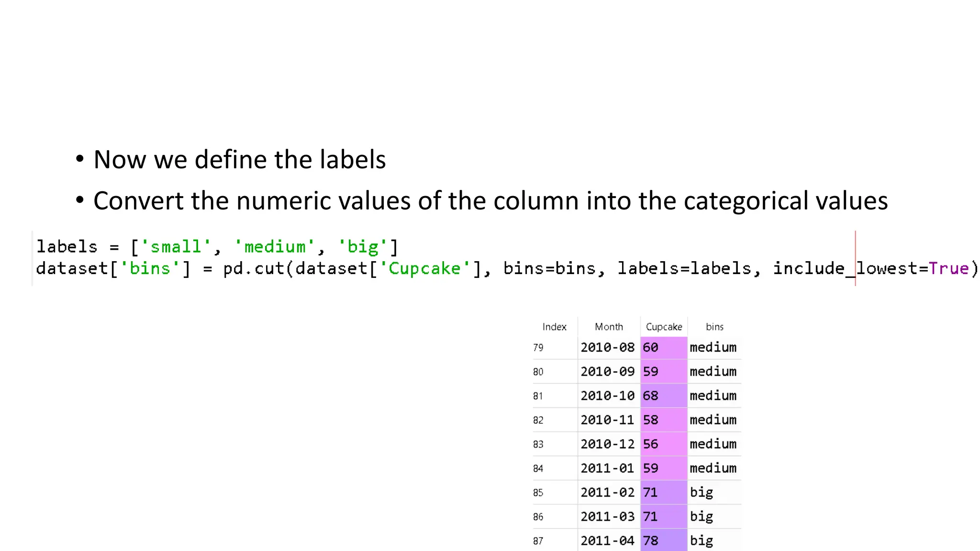Screen dimensions: 980x551
Task: Click the month cell 2011-04
Action: coord(608,540)
